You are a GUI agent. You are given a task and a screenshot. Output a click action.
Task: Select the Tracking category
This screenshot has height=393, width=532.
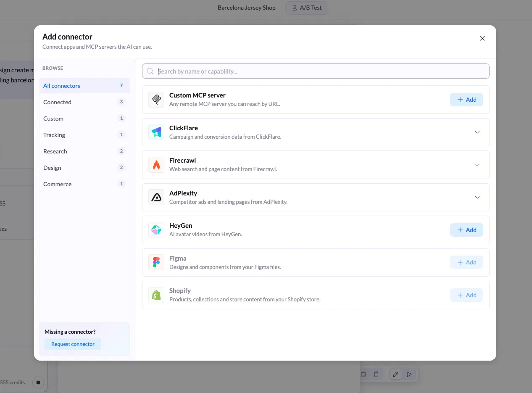point(84,135)
